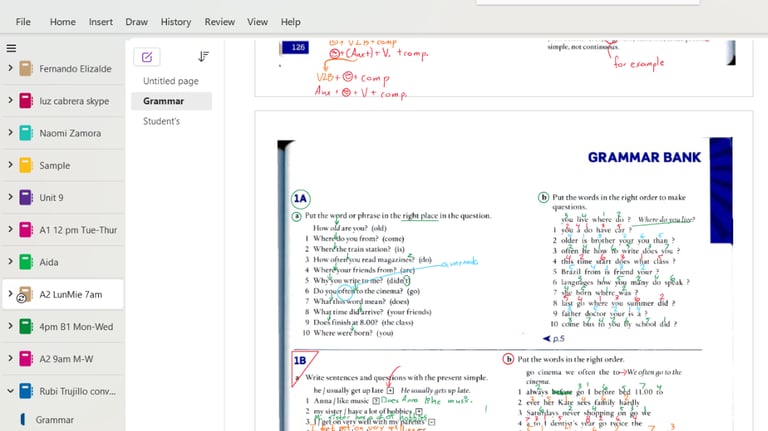Image resolution: width=768 pixels, height=431 pixels.
Task: Click the luz cabrera skype notebook icon
Action: (26, 101)
